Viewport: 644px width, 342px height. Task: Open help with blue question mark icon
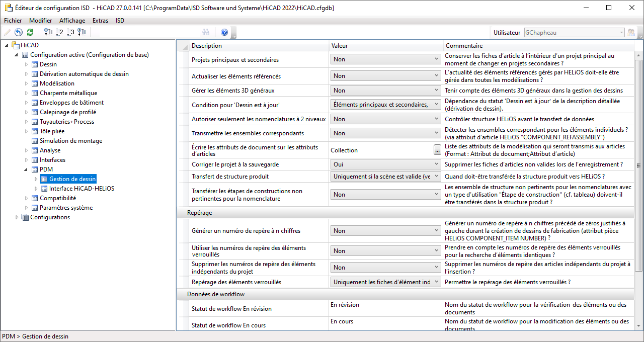coord(224,33)
